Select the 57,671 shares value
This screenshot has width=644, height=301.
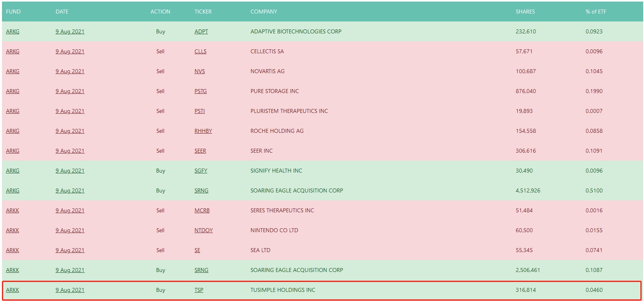524,51
